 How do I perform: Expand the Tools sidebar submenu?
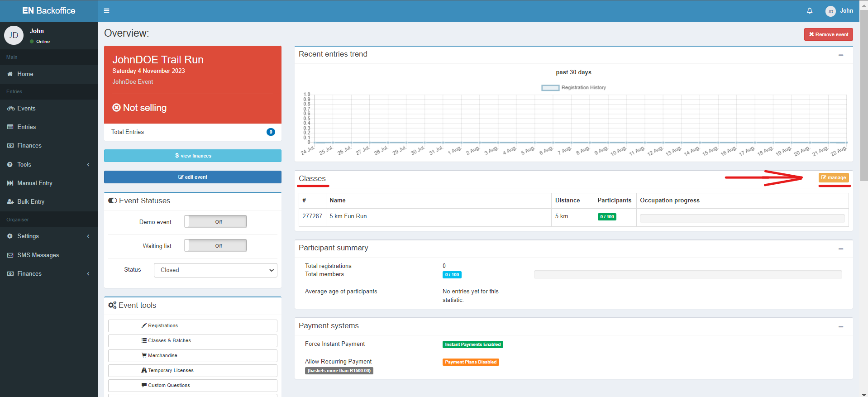pyautogui.click(x=49, y=164)
